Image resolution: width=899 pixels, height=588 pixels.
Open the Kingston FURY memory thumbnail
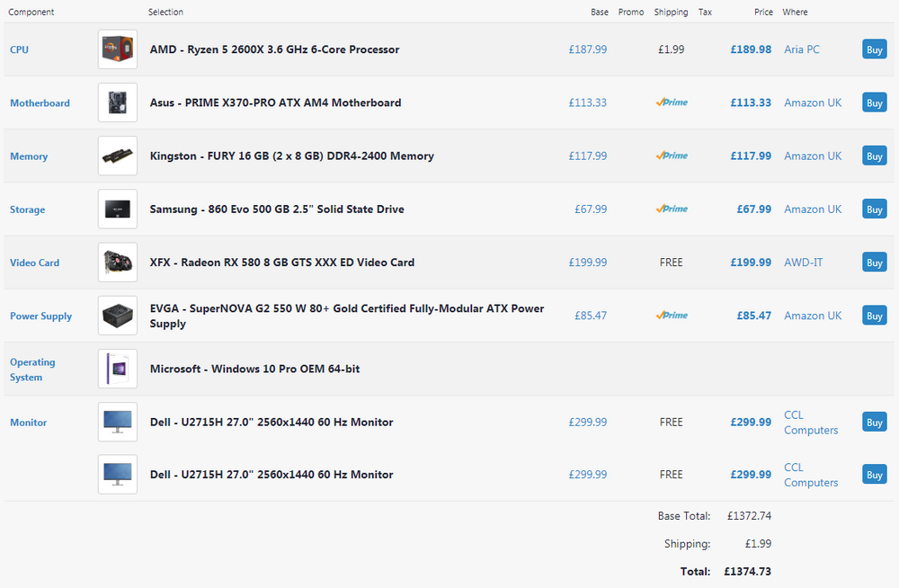(x=118, y=156)
